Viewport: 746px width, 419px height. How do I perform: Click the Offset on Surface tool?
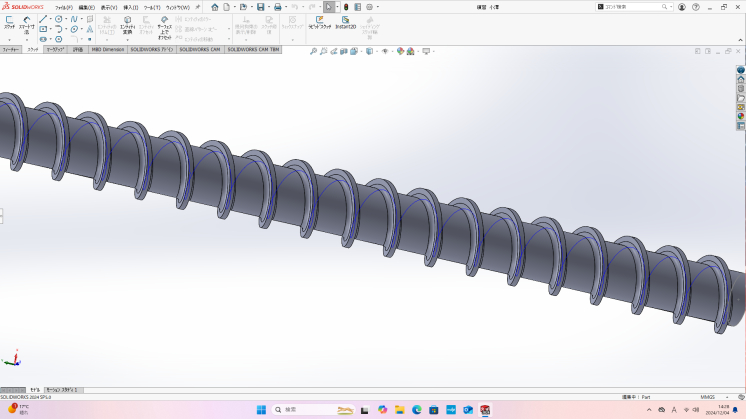pos(165,28)
